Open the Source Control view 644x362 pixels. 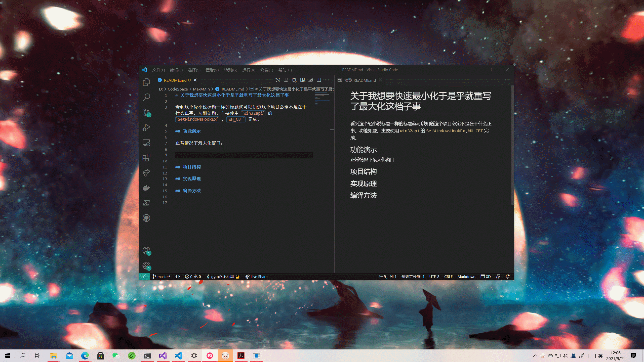(x=146, y=112)
